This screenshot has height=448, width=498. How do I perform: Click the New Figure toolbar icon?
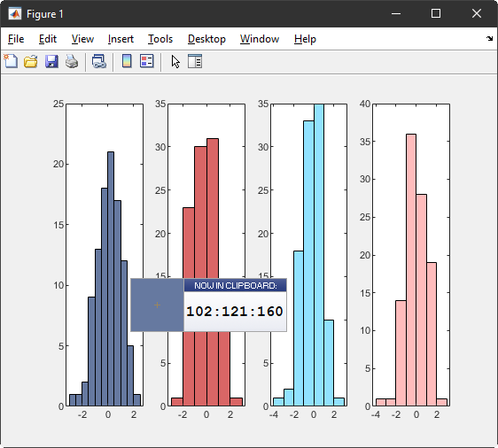pyautogui.click(x=11, y=61)
